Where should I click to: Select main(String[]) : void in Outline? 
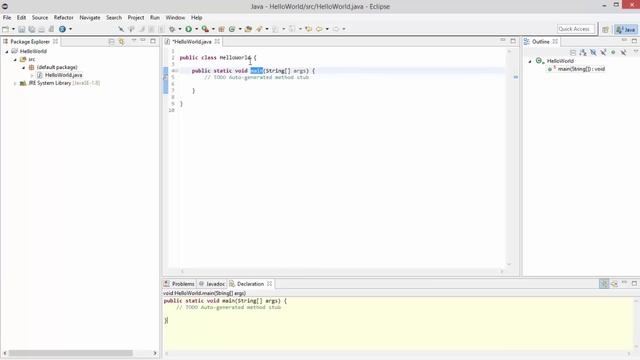(581, 69)
